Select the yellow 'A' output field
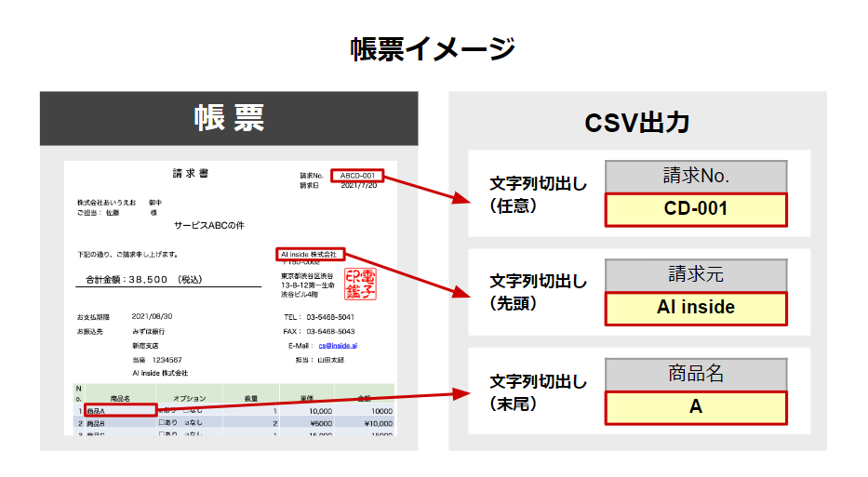 click(696, 407)
